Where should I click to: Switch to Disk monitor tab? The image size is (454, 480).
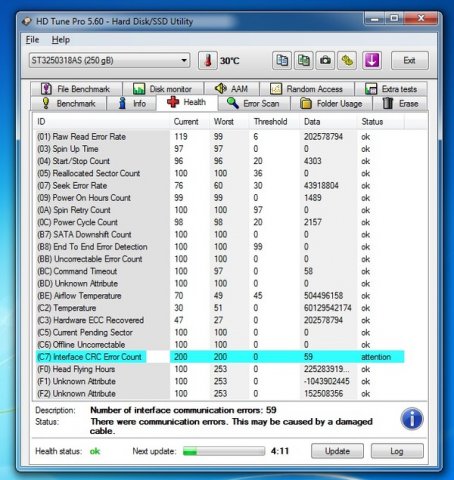(x=163, y=89)
